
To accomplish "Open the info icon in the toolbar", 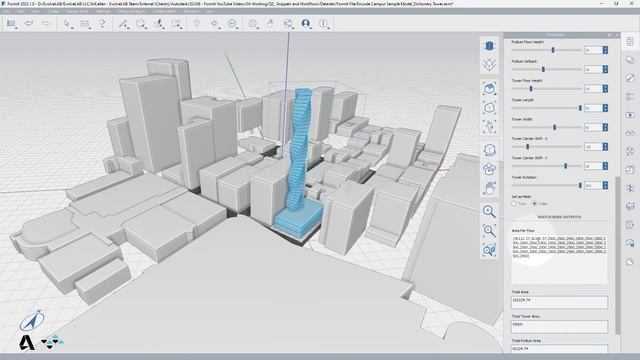I will click(323, 24).
